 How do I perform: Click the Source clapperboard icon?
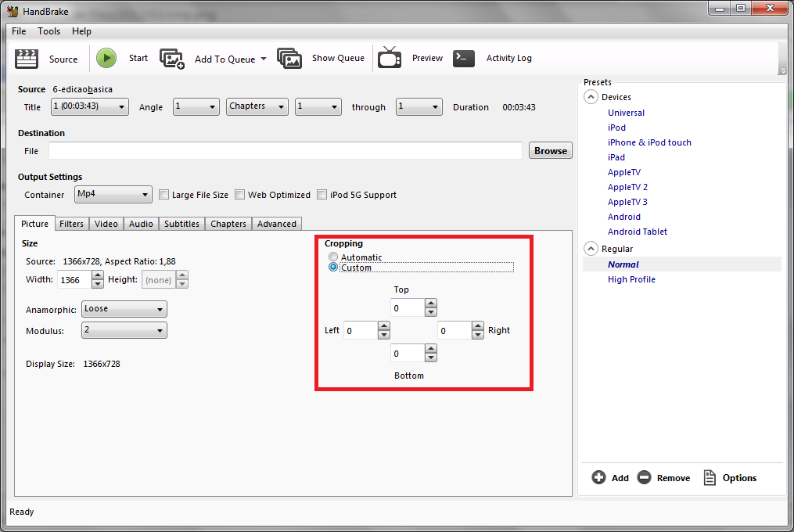pos(27,59)
